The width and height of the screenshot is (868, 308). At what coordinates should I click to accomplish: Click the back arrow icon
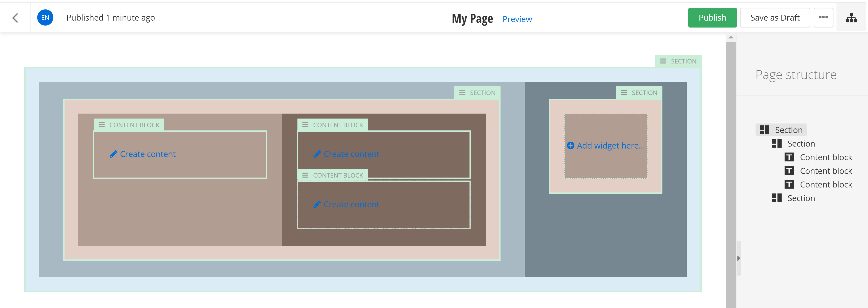[x=15, y=18]
